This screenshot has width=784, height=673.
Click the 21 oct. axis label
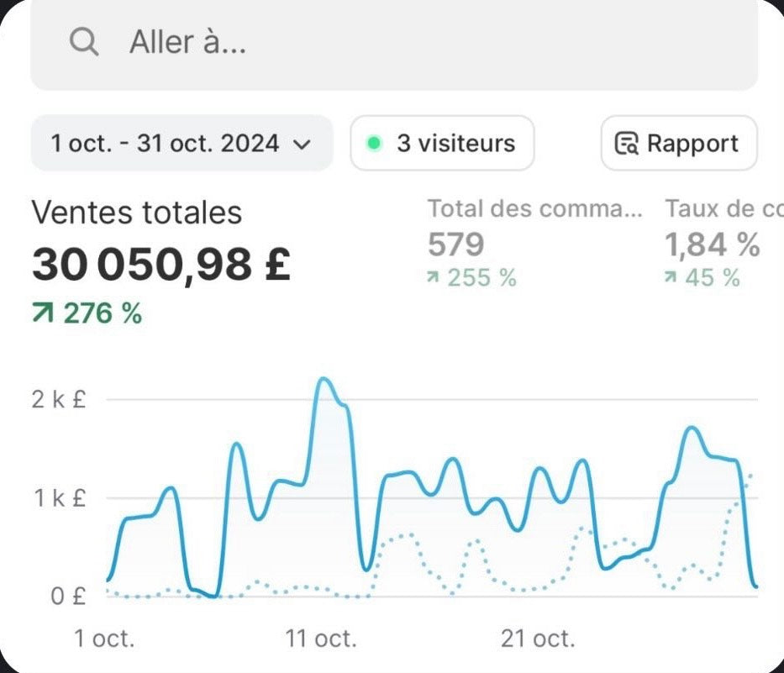(538, 639)
